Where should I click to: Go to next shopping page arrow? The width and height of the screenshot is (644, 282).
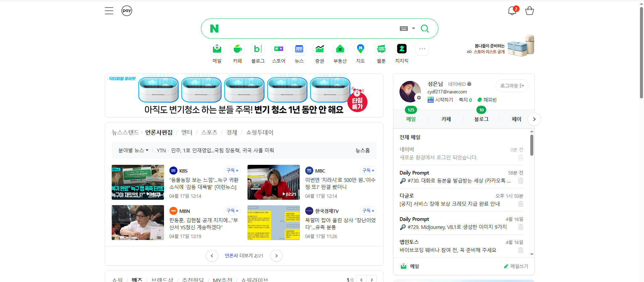pos(372,279)
